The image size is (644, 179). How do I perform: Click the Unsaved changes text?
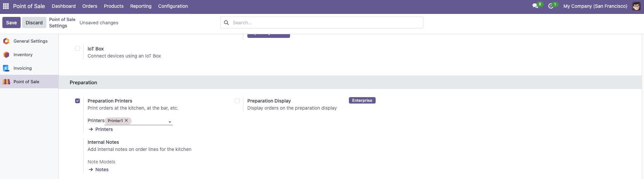click(x=99, y=23)
